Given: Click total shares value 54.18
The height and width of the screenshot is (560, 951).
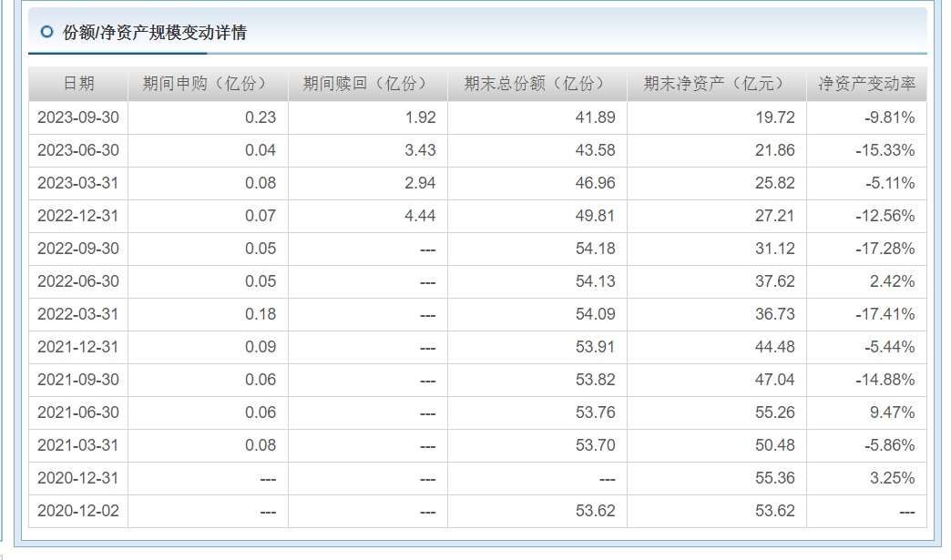Looking at the screenshot, I should coord(596,249).
